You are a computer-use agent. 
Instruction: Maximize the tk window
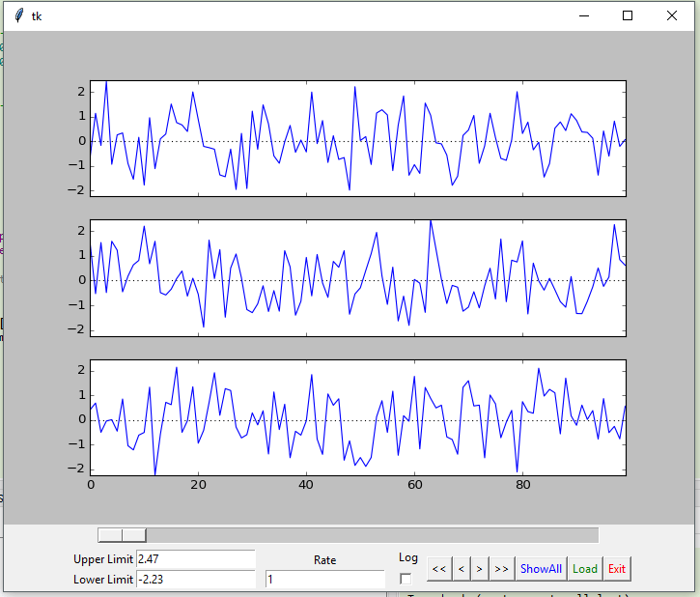click(628, 15)
